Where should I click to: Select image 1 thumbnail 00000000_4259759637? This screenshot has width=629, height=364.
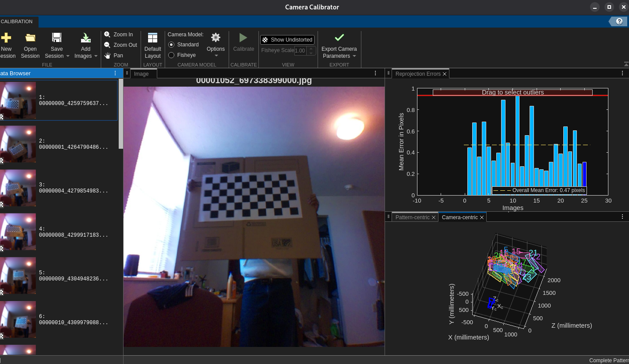coord(18,101)
